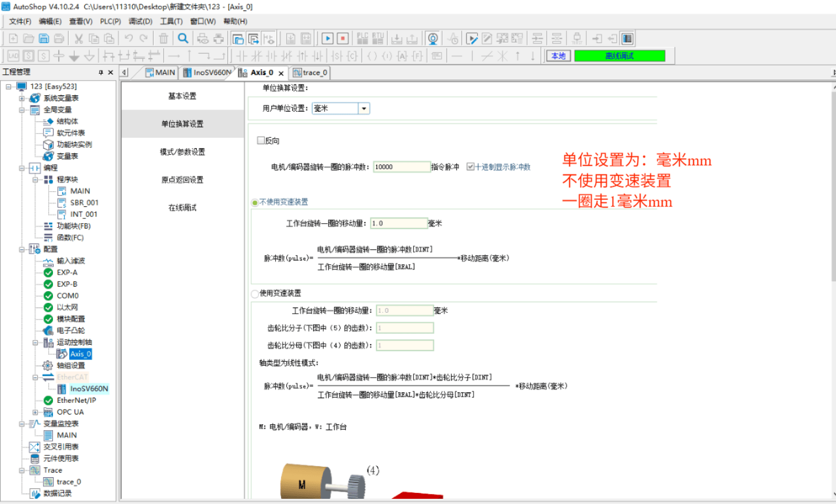Open the 原点返回设置 settings page
The height and width of the screenshot is (504, 836).
click(182, 180)
